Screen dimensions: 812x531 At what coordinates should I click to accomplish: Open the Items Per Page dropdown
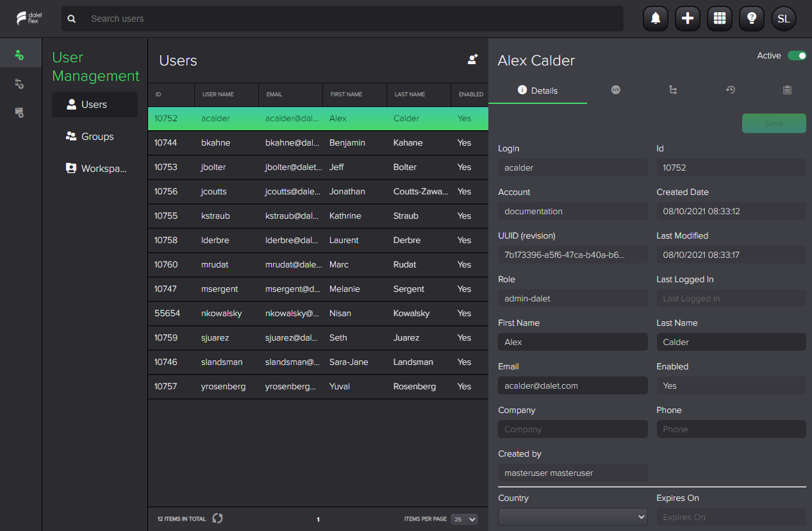[x=463, y=519]
